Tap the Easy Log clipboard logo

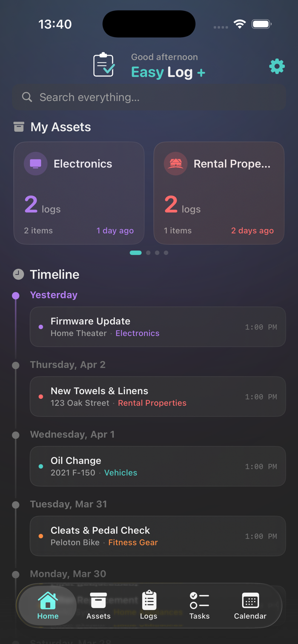pos(104,65)
